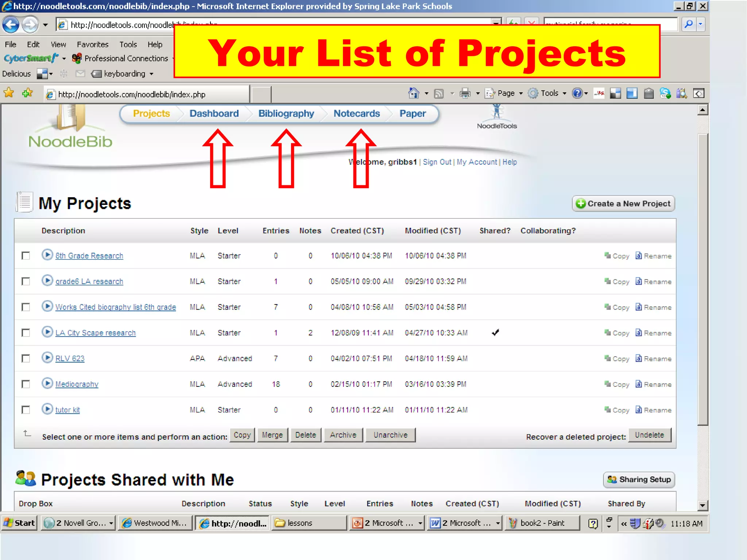Click the Favorites star icon
Image resolution: width=747 pixels, height=560 pixels.
tap(9, 93)
